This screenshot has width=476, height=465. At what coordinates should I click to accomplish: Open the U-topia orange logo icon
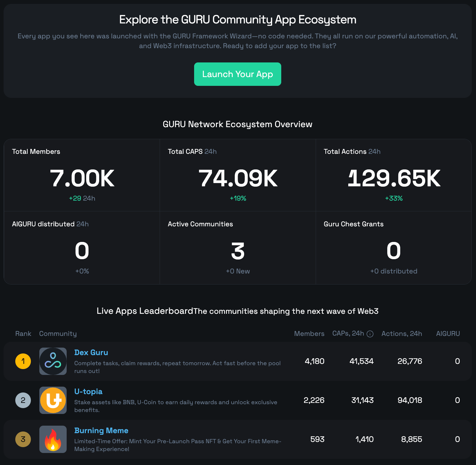[x=53, y=400]
